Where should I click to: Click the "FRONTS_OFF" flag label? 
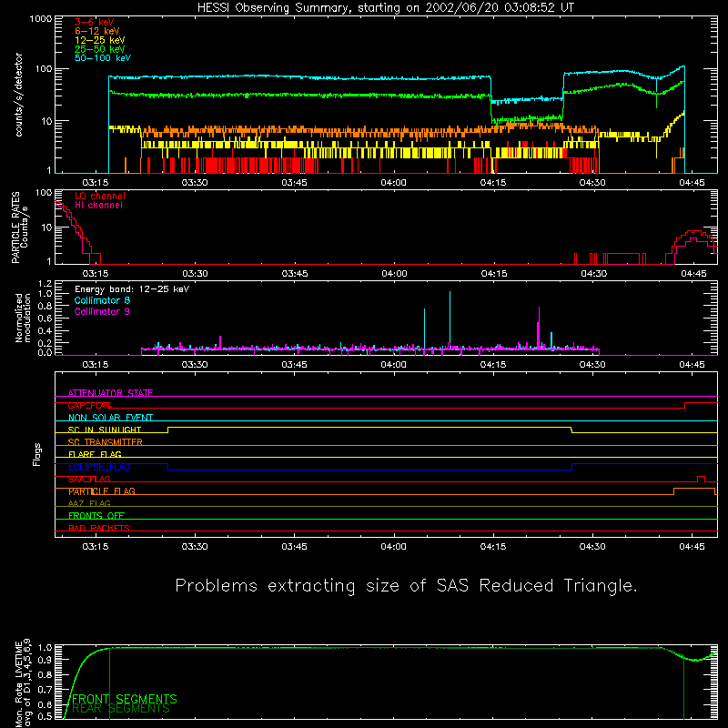[96, 516]
